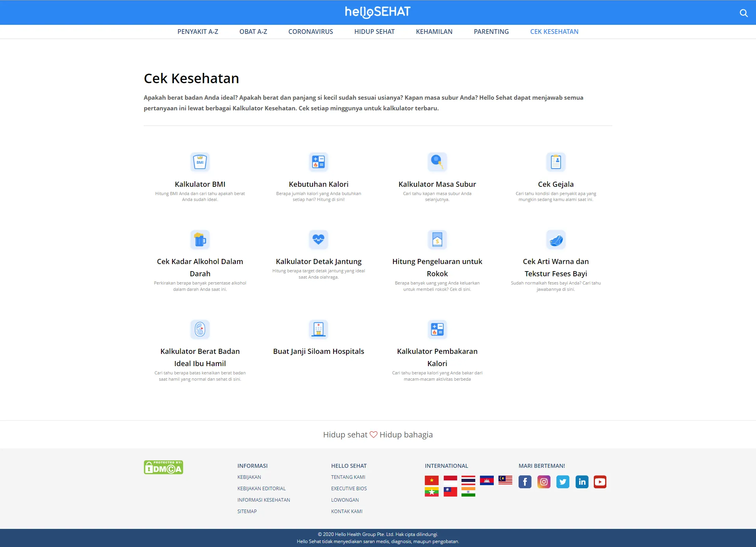Click the Kalkulator BMI scale icon
Screen dimensions: 756x547
click(200, 162)
